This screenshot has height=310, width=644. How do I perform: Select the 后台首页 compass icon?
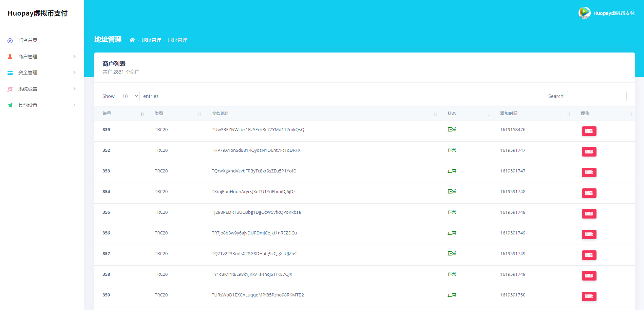10,40
